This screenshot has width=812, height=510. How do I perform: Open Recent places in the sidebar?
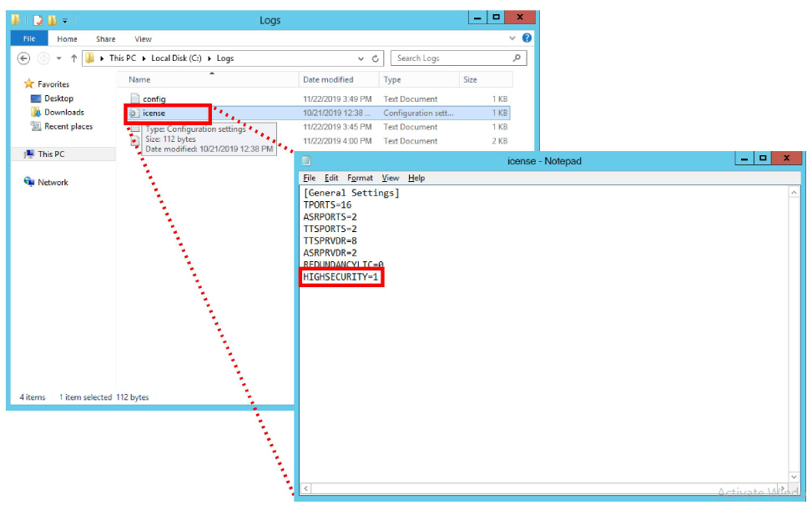click(68, 126)
